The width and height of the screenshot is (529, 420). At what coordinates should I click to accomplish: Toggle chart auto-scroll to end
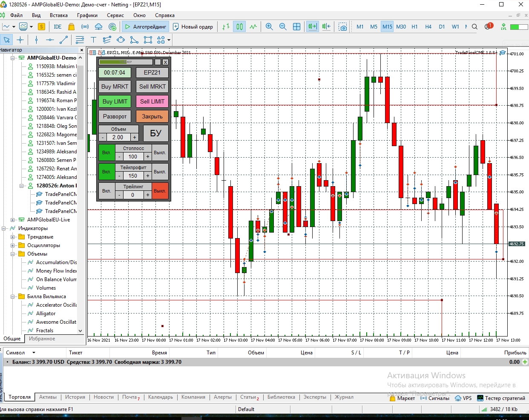pyautogui.click(x=313, y=26)
